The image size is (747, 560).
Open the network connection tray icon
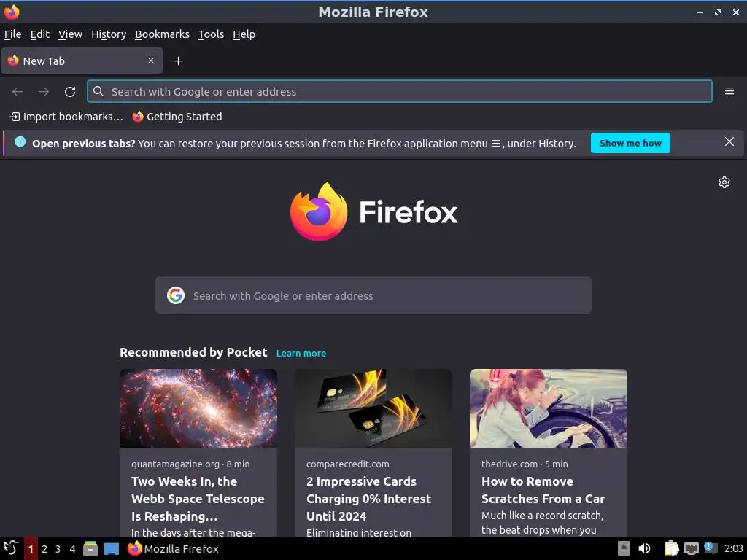692,548
